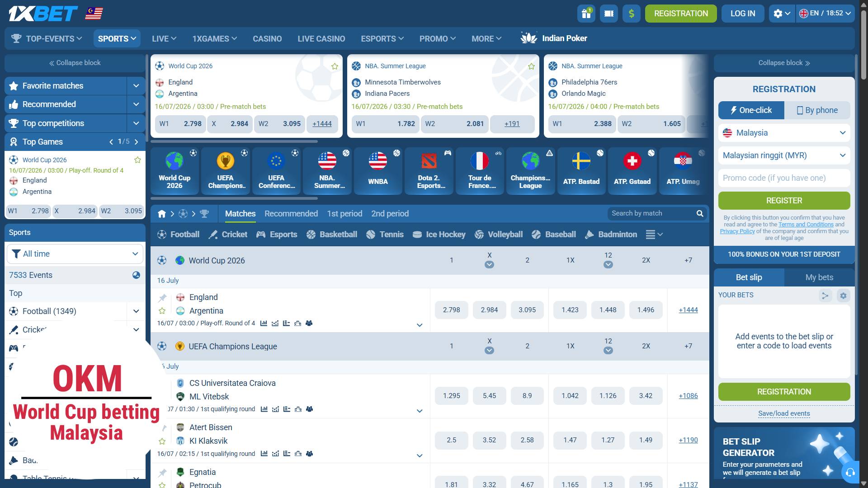Expand Football (1349) in sidebar
The height and width of the screenshot is (488, 868).
click(136, 311)
